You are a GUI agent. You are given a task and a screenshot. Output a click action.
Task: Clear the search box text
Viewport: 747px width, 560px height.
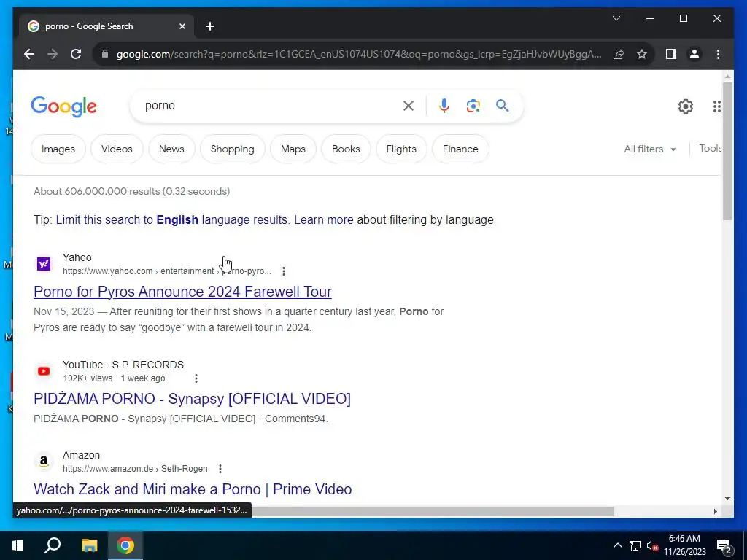pos(409,106)
